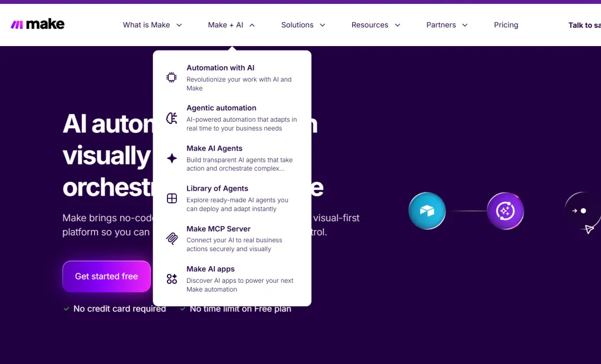
Task: Click the blue Airtable box module icon
Action: click(427, 211)
